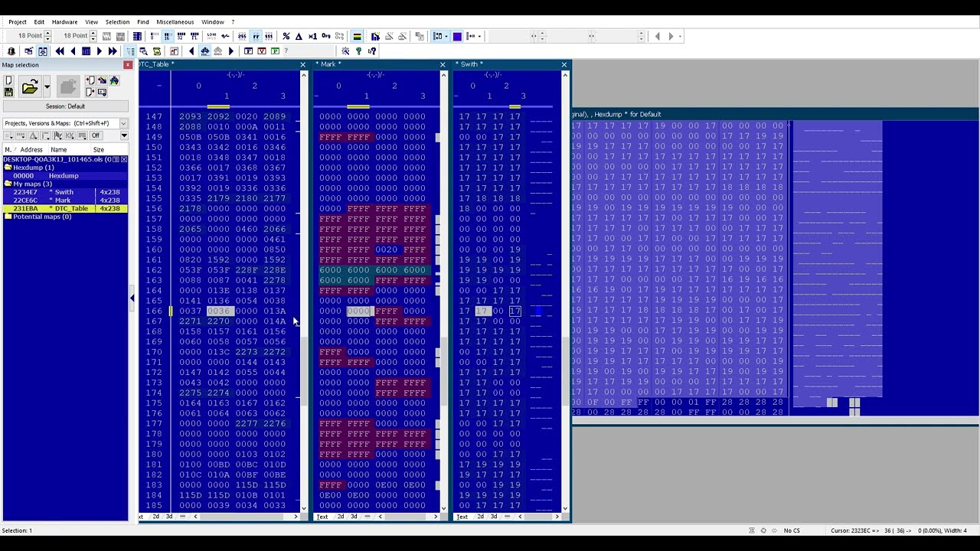Switch Mark window to 3d view

[x=354, y=517]
